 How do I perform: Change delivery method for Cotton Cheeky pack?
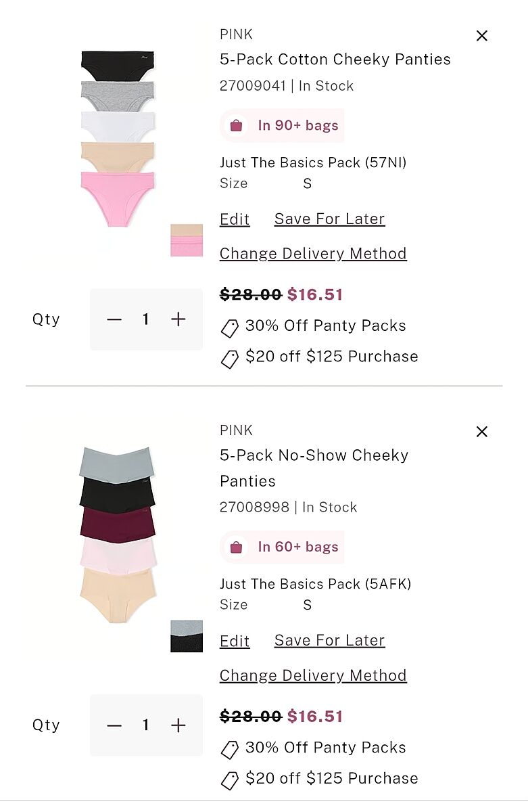[313, 254]
